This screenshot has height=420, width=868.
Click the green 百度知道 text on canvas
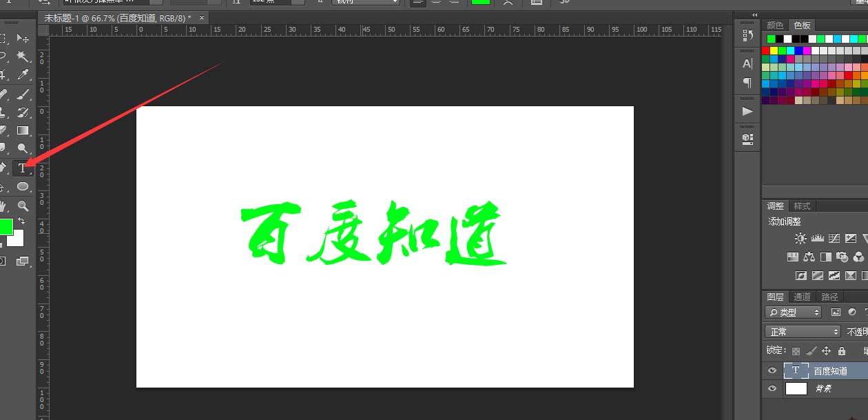[x=374, y=233]
